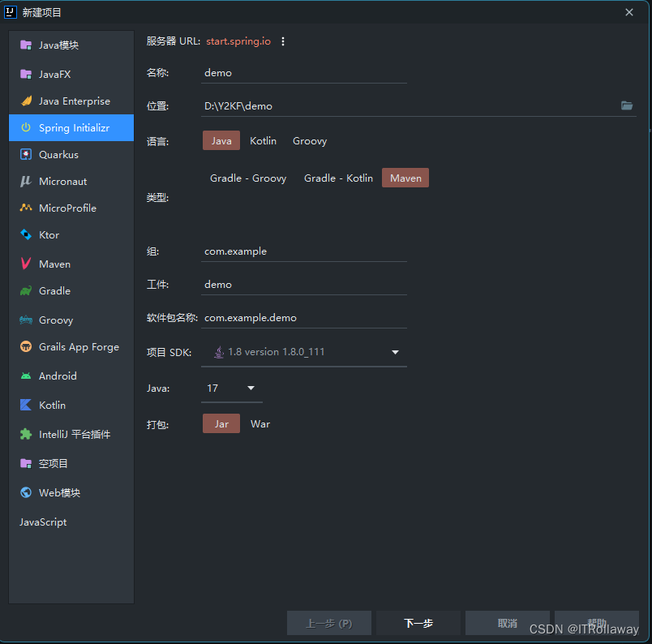Click the start.spring.io server URL link
The image size is (652, 644).
[x=238, y=41]
